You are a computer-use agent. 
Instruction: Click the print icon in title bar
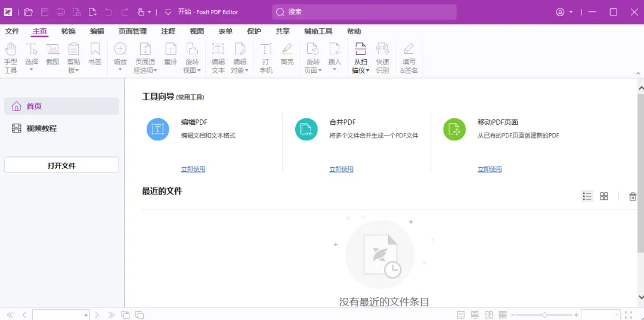(x=61, y=12)
